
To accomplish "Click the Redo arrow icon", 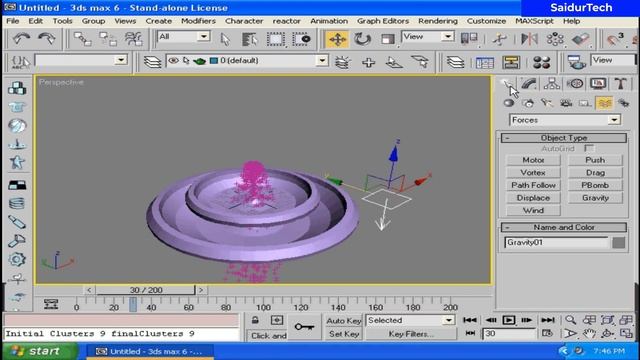I will click(47, 39).
